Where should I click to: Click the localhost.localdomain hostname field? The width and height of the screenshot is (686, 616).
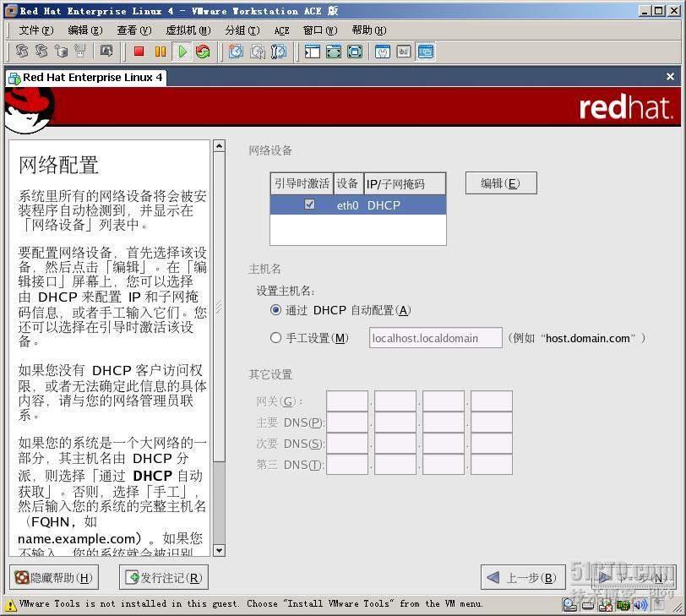435,338
